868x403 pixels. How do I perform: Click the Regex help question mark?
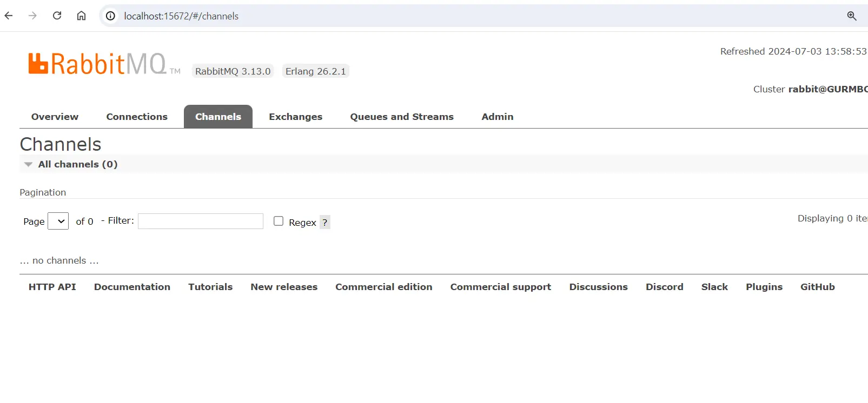click(x=325, y=222)
